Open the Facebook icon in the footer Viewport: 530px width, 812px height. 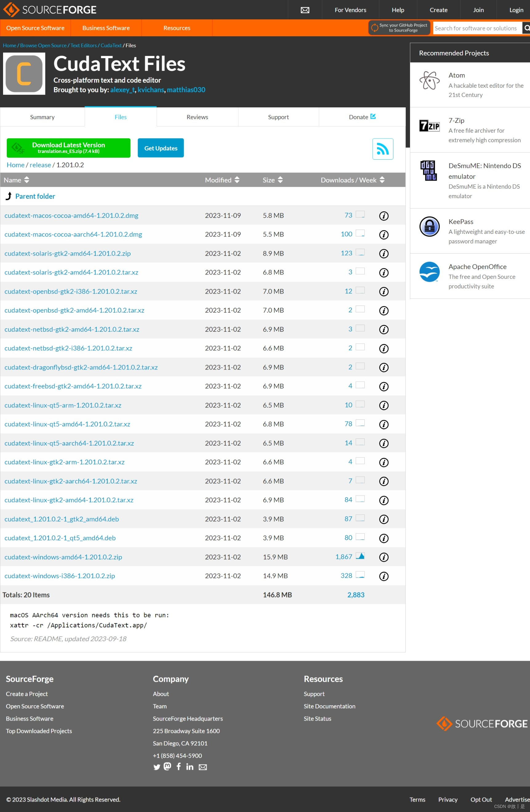179,767
